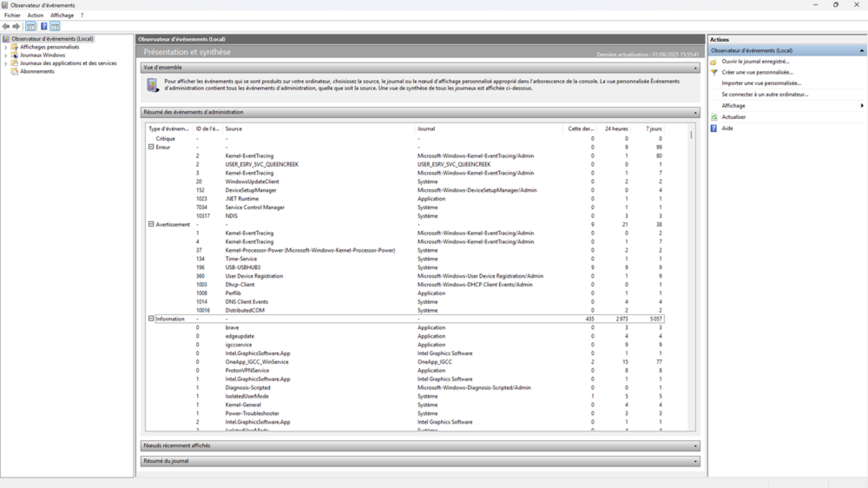Toggle the Actions pane visibility toolbar button
The image size is (868, 488).
coord(55,27)
